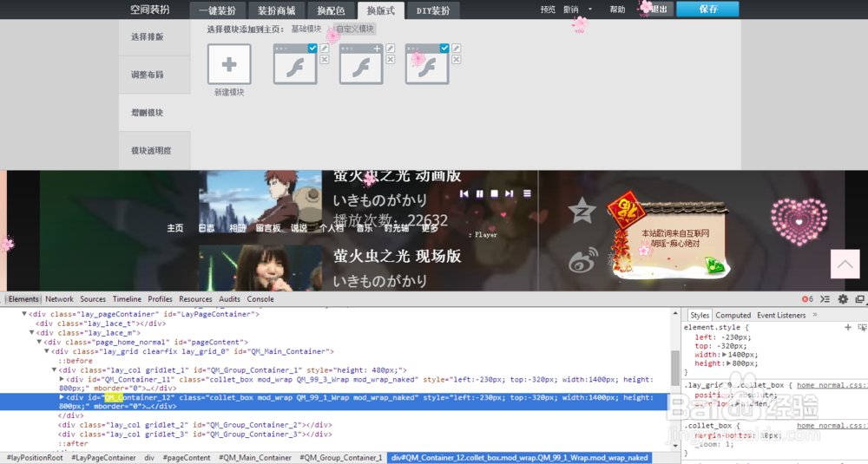The height and width of the screenshot is (464, 868).
Task: Open the DevTools Console tab
Action: coord(260,298)
